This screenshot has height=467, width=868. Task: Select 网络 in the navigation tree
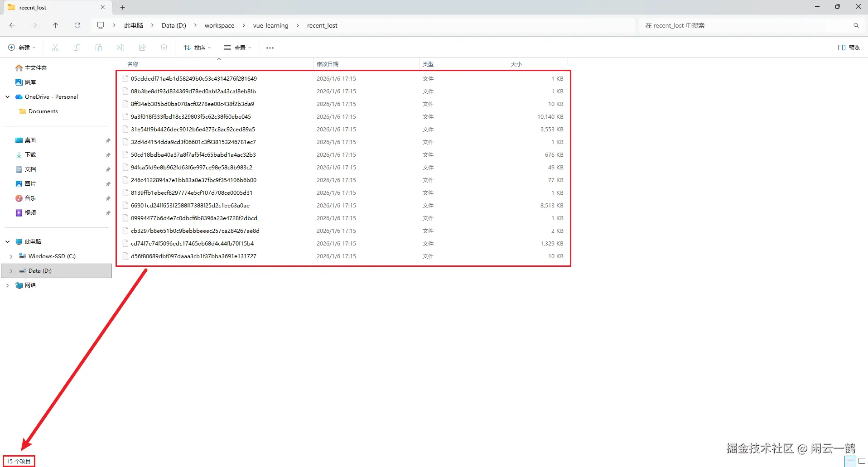pyautogui.click(x=30, y=285)
